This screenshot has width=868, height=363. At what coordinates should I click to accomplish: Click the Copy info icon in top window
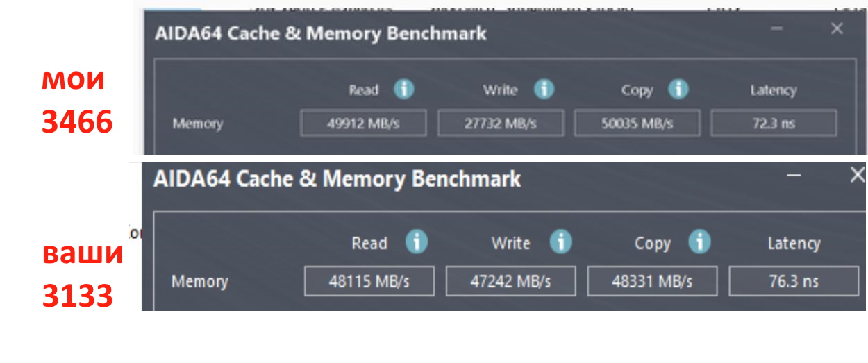point(678,90)
